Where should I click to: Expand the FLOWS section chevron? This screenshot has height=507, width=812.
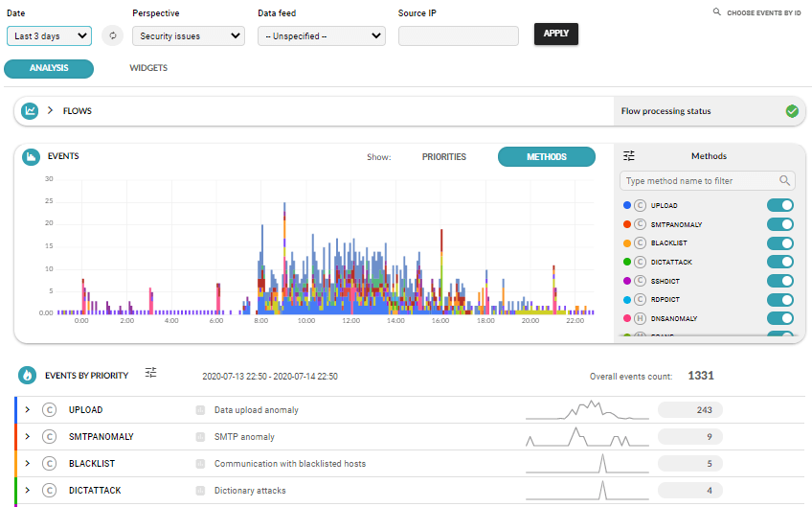point(50,110)
